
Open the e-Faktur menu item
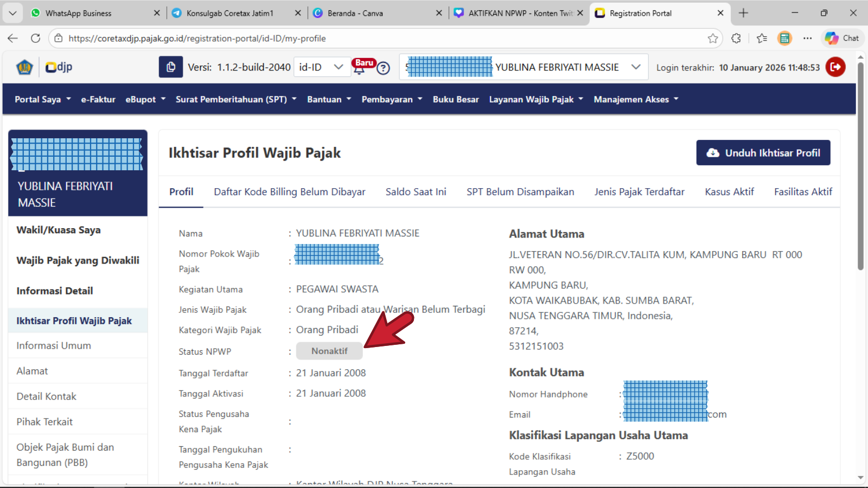[x=98, y=99]
